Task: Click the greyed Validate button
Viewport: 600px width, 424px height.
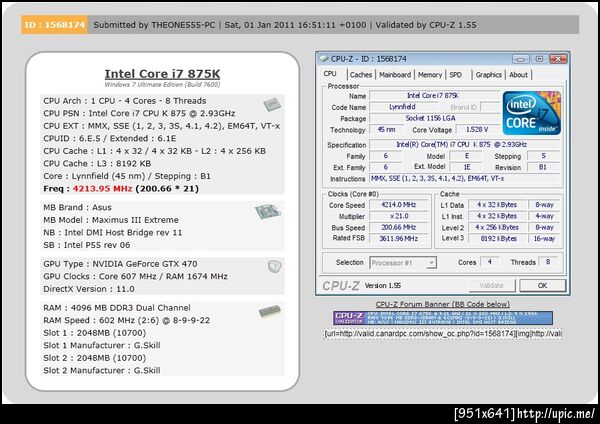Action: (492, 285)
